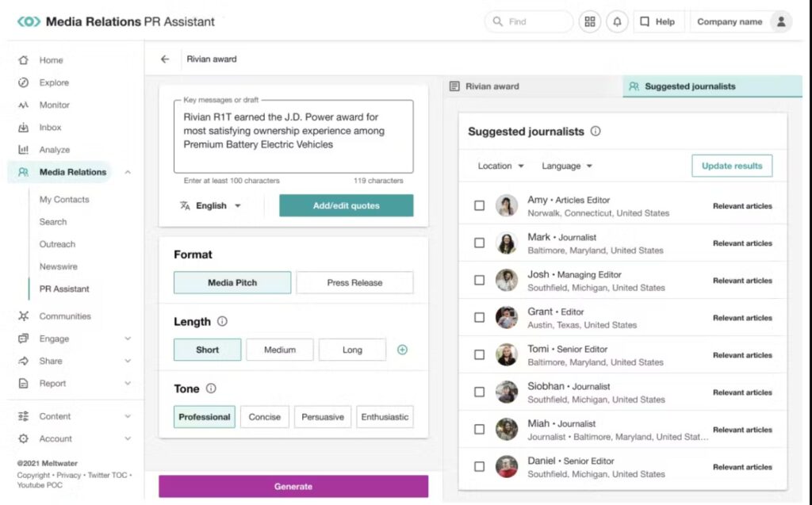Show Suggested journalists info icon
Image resolution: width=812 pixels, height=505 pixels.
pyautogui.click(x=596, y=131)
